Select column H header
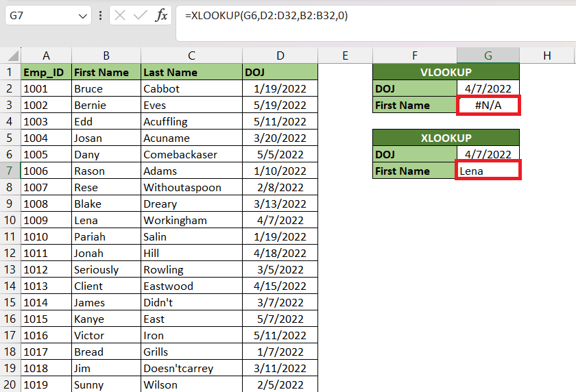Viewport: 576px width, 392px height. point(547,56)
